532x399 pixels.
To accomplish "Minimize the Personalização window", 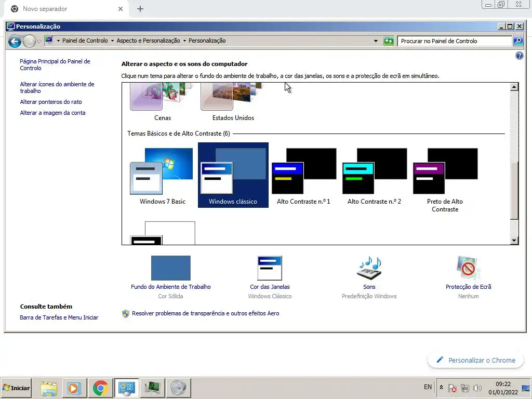I will 502,26.
